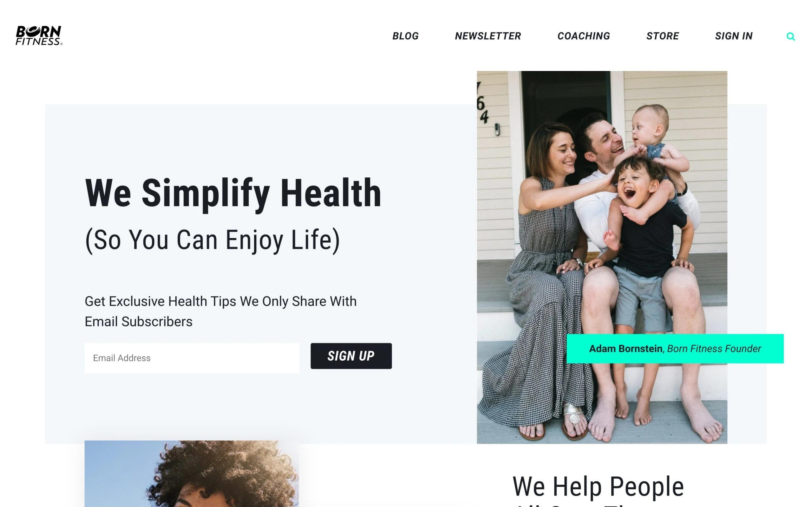Go to the Newsletter page
This screenshot has width=812, height=507.
tap(488, 36)
